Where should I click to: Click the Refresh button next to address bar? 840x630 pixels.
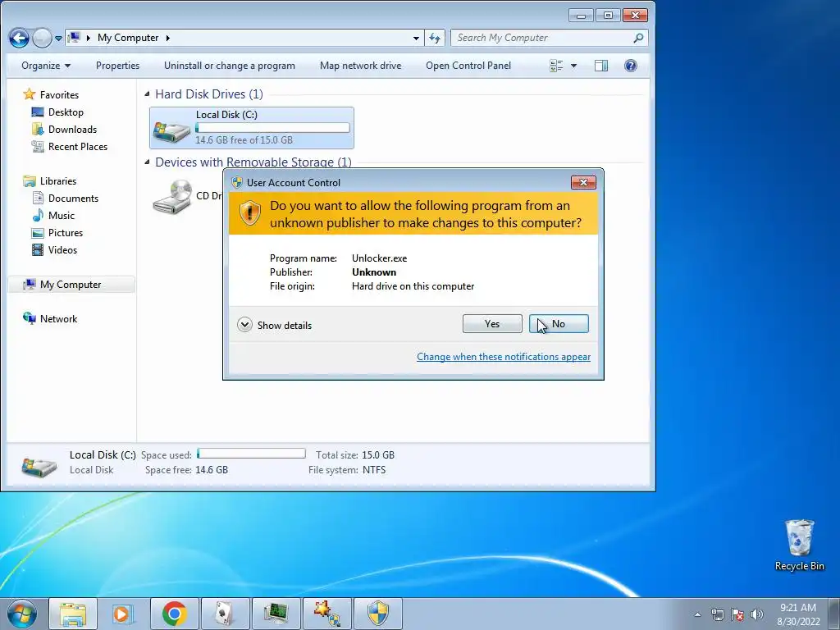point(435,38)
